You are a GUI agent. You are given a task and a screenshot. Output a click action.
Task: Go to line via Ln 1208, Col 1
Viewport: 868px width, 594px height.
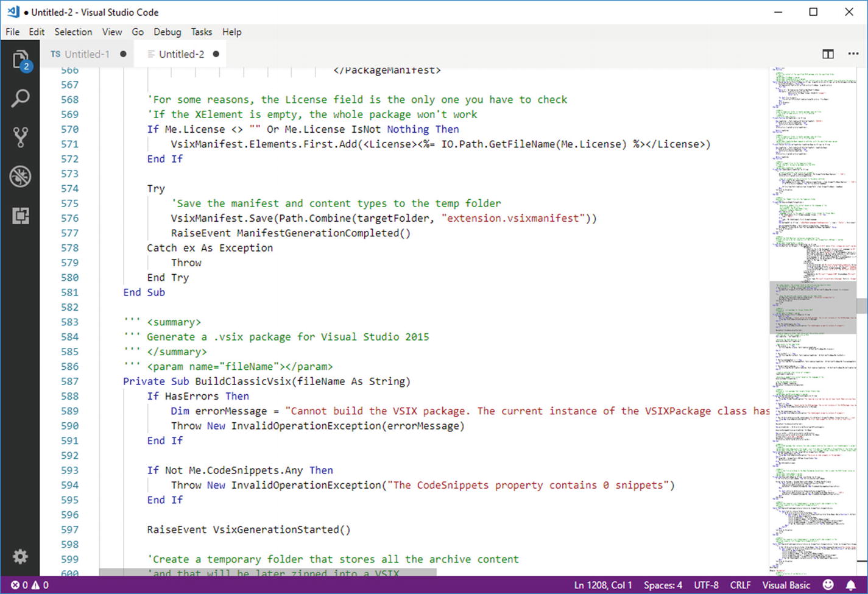coord(602,584)
